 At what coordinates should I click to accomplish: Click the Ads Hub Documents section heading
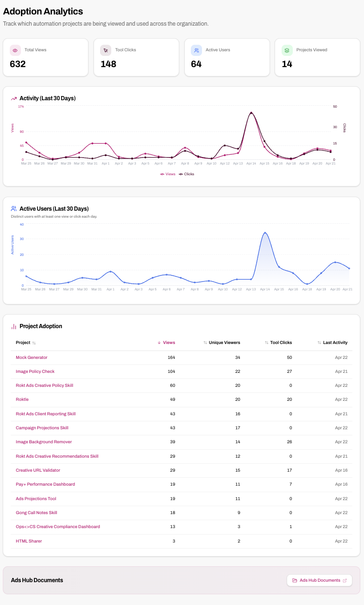37,580
